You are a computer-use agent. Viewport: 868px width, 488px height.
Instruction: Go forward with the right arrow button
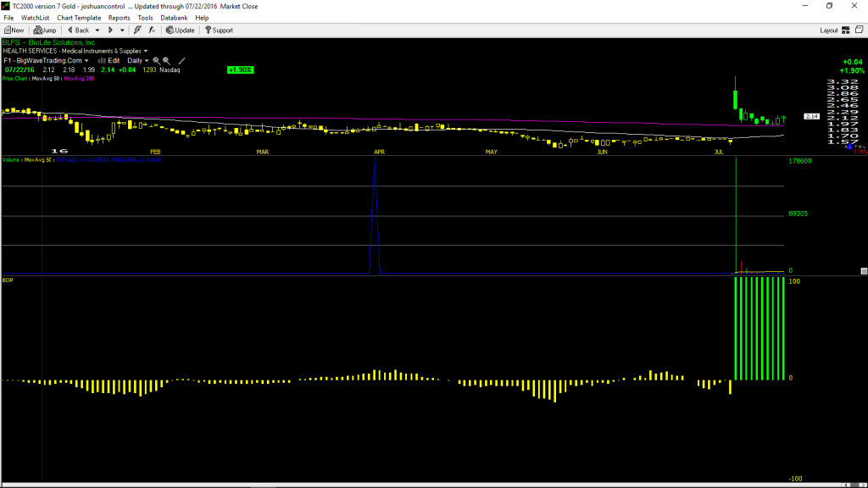click(x=111, y=30)
